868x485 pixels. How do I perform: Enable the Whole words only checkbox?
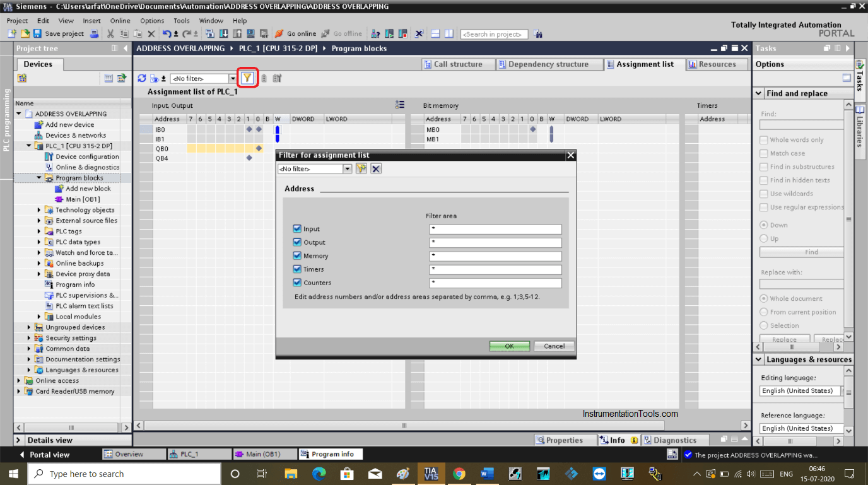click(x=764, y=140)
